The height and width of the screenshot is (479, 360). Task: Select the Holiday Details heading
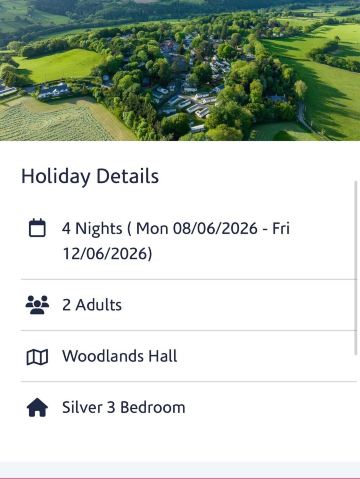pos(90,176)
